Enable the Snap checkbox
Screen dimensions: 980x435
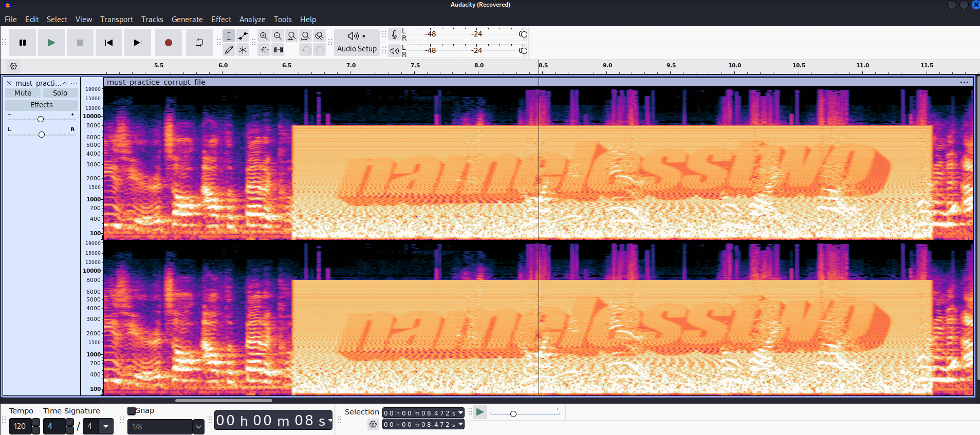tap(132, 411)
